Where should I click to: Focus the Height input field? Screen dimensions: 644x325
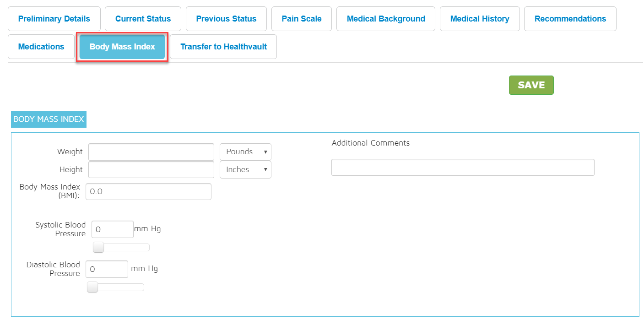pyautogui.click(x=151, y=169)
